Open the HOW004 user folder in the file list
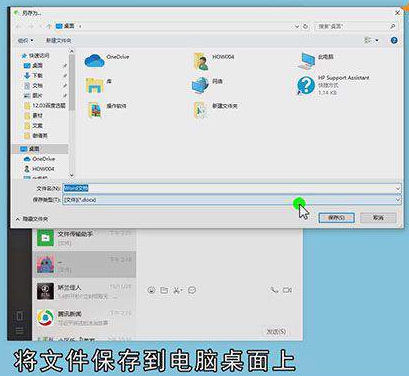This screenshot has width=409, height=376. tap(214, 61)
